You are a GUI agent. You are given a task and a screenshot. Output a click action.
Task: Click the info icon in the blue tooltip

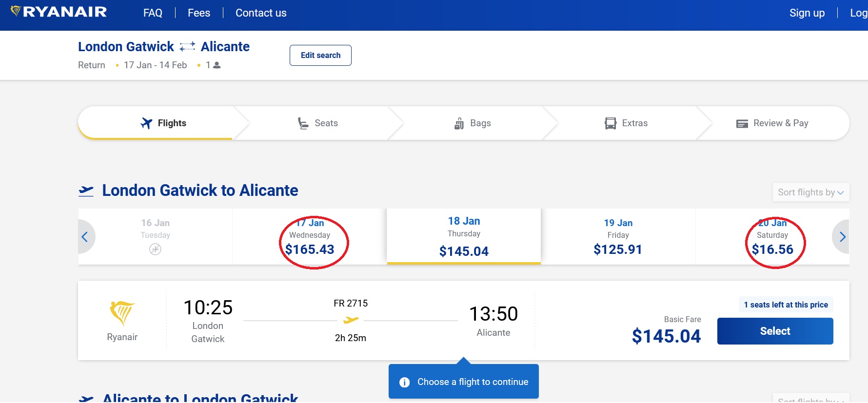(405, 383)
